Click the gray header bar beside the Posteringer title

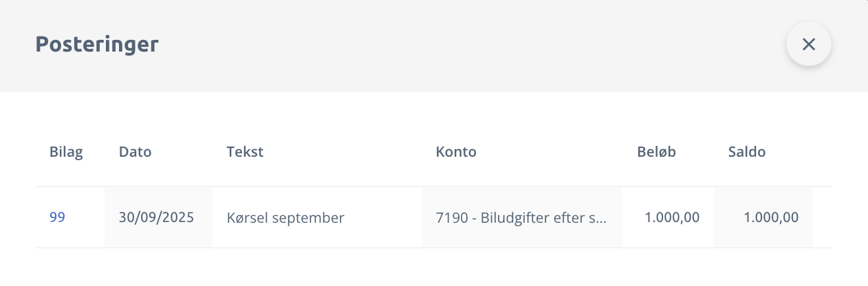tap(447, 45)
